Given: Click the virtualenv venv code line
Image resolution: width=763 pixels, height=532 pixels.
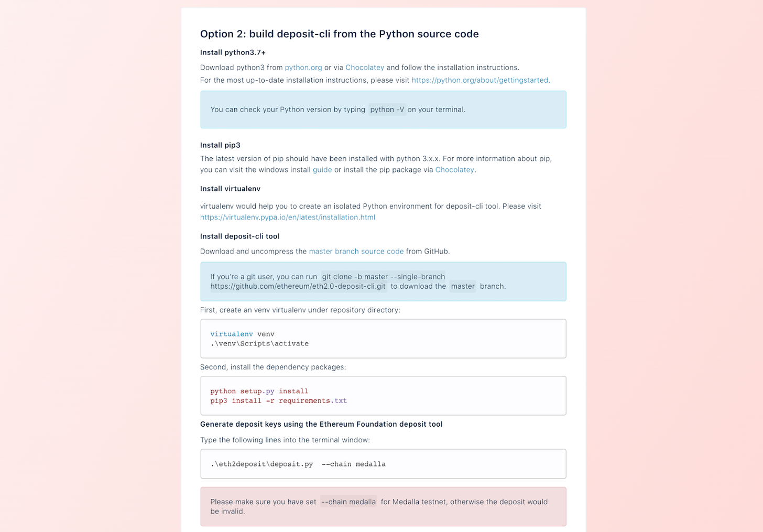Looking at the screenshot, I should (x=242, y=334).
